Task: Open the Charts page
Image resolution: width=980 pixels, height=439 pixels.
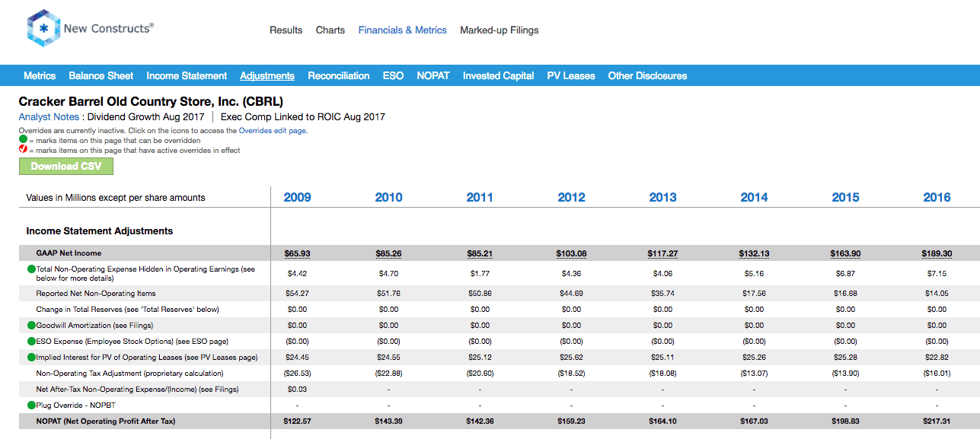Action: tap(330, 30)
